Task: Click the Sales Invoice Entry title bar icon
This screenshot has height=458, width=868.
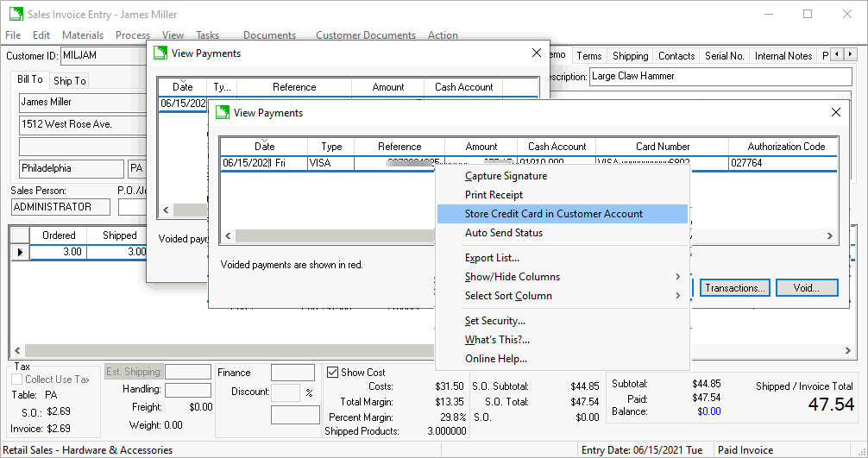Action: coord(16,14)
